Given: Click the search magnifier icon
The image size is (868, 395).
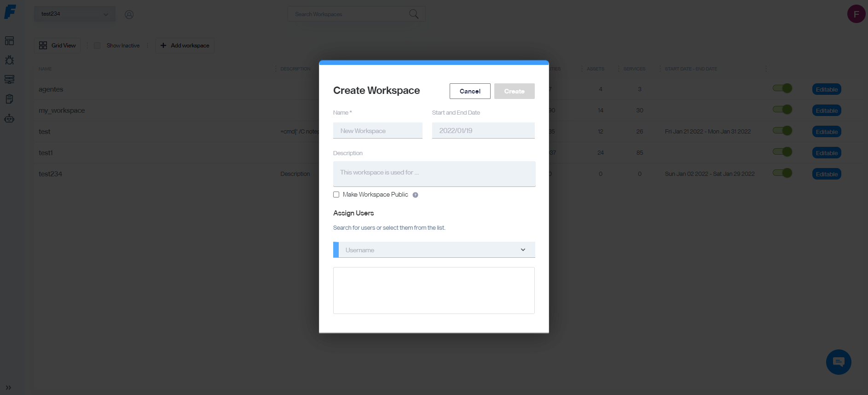Looking at the screenshot, I should (x=414, y=14).
